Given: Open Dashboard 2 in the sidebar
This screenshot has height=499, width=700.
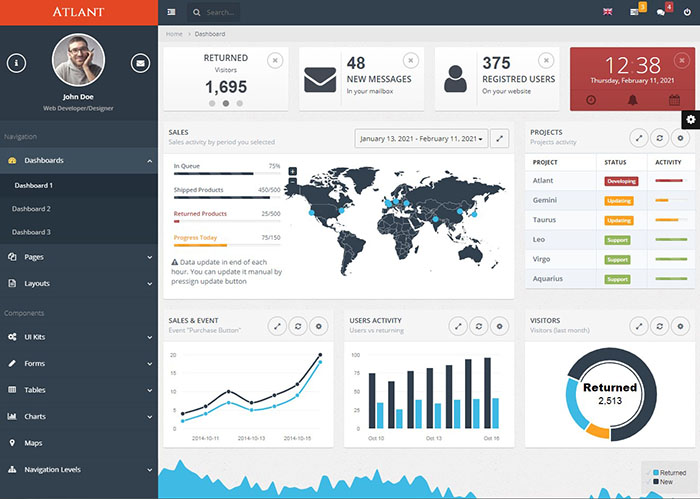Looking at the screenshot, I should pyautogui.click(x=31, y=208).
